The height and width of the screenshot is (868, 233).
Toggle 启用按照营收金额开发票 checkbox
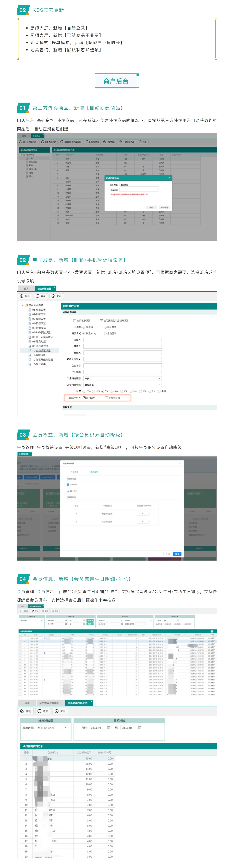click(x=101, y=321)
